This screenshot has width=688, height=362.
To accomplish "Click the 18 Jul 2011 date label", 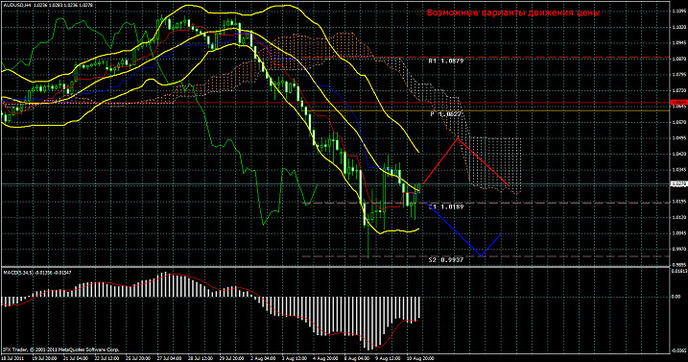I will click(x=12, y=358).
